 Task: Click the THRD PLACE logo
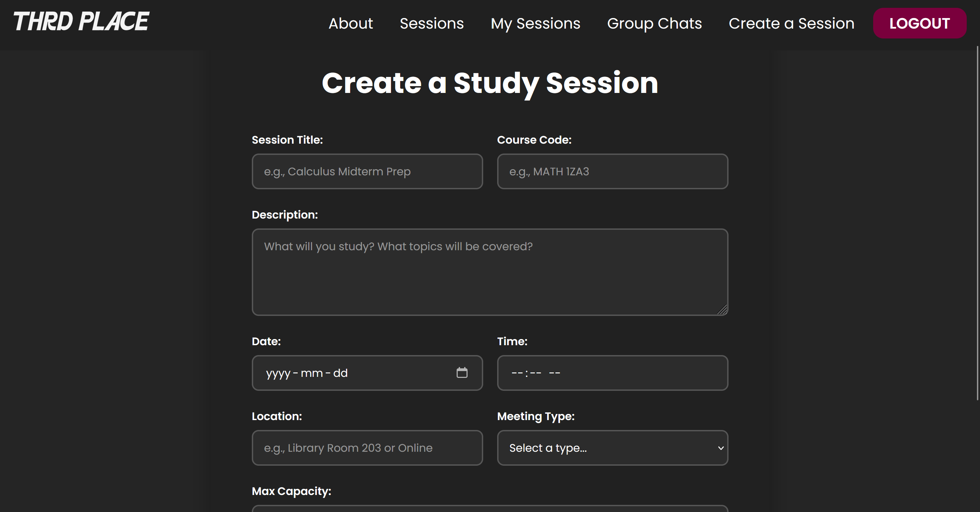tap(81, 21)
